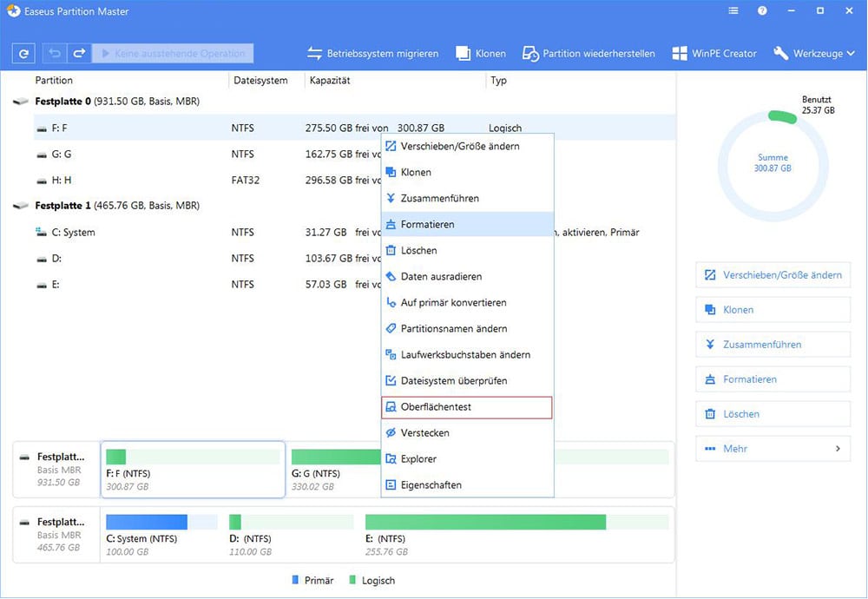This screenshot has height=599, width=868.
Task: Click the drive icon beside E:
Action: pyautogui.click(x=42, y=285)
